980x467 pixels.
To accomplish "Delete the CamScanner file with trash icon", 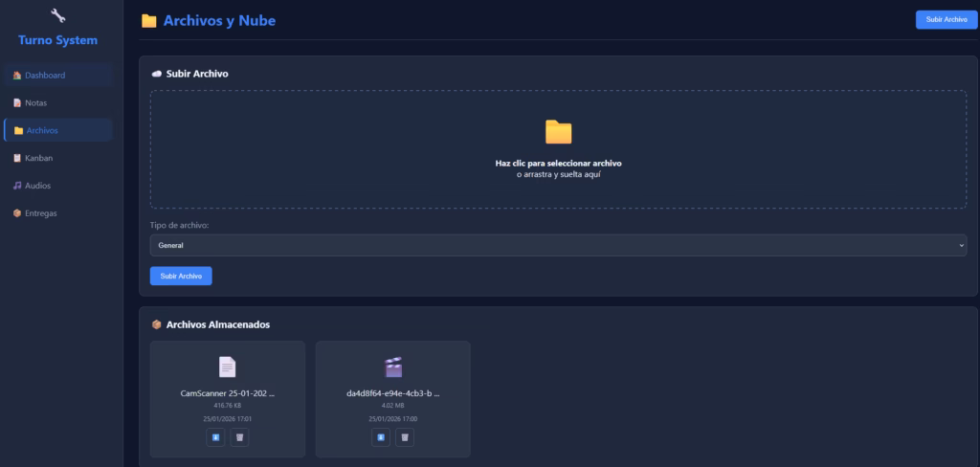I will [x=239, y=437].
